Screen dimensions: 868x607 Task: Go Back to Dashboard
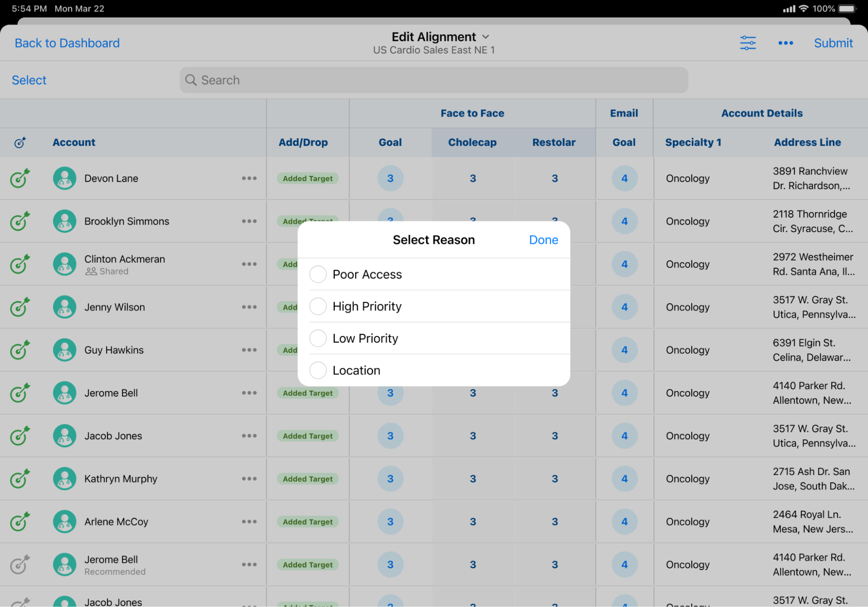click(67, 43)
